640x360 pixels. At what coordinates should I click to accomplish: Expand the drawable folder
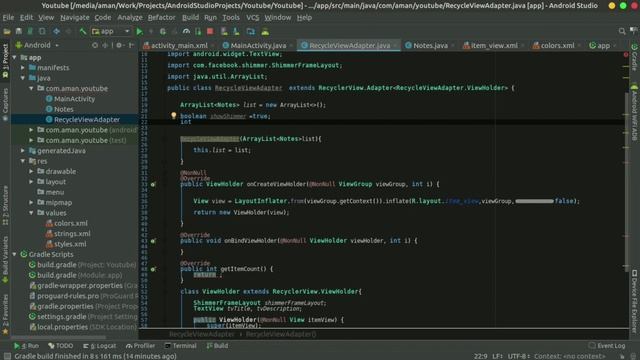pos(31,171)
